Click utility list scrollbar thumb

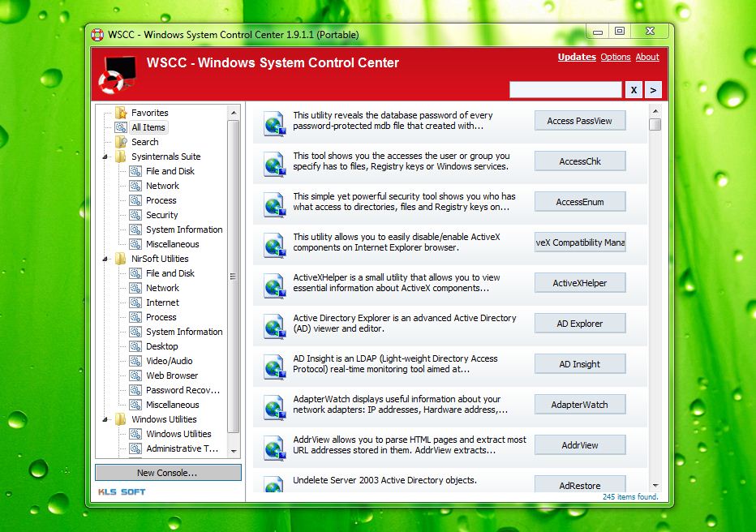click(x=655, y=124)
